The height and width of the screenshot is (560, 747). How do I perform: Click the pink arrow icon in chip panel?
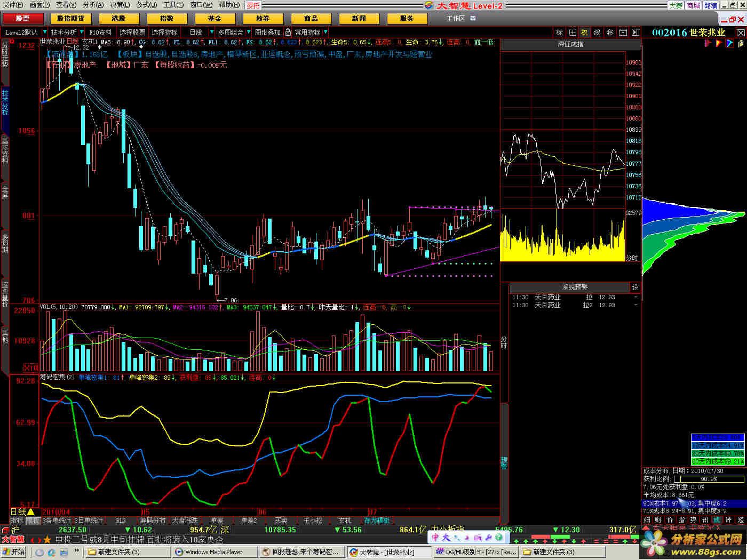point(709,43)
